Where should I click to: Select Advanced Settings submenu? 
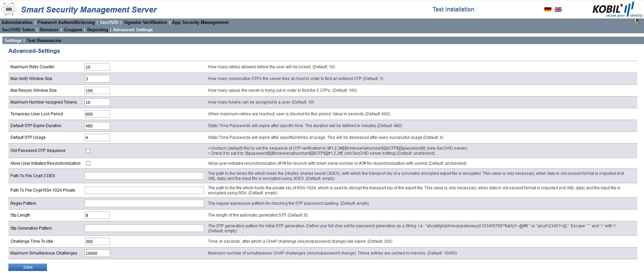pyautogui.click(x=133, y=30)
